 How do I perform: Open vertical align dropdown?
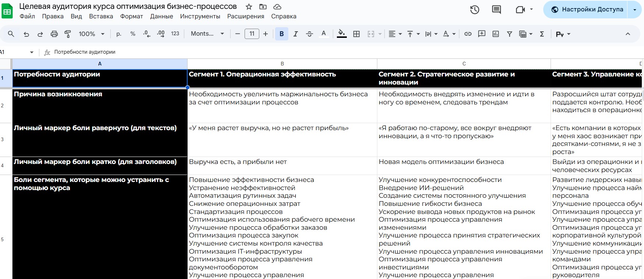413,34
